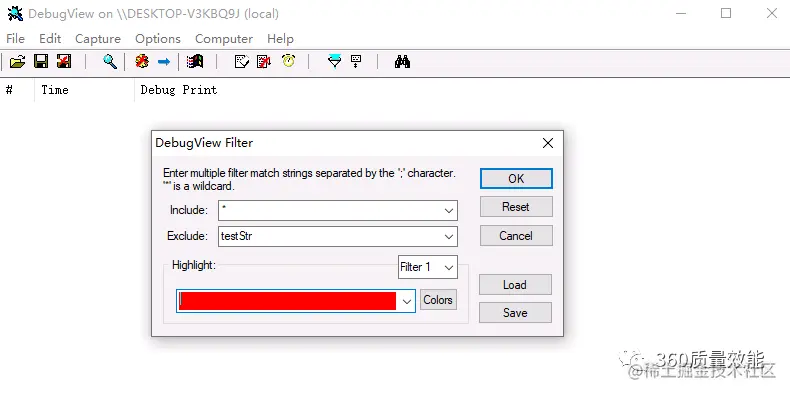The width and height of the screenshot is (790, 394).
Task: Toggle the Capture Events toolbar icon
Action: point(195,62)
